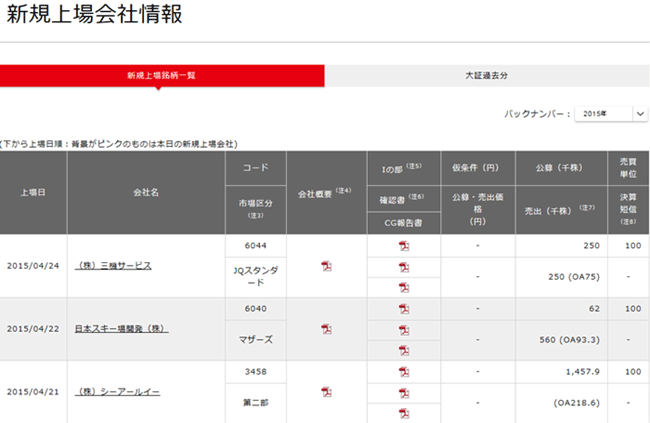Open Iの部 PDF for シーアールイー
This screenshot has height=423, width=650.
point(404,371)
